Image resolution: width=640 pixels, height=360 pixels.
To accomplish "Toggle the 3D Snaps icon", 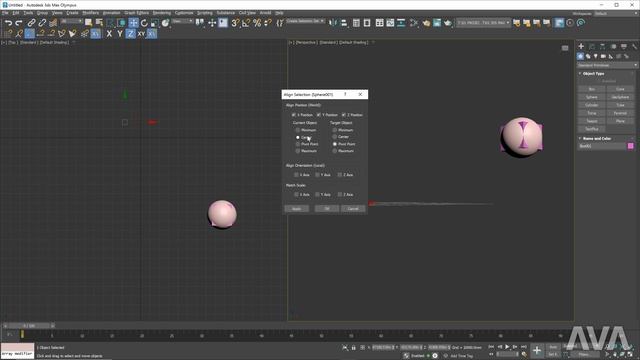I will coord(235,23).
